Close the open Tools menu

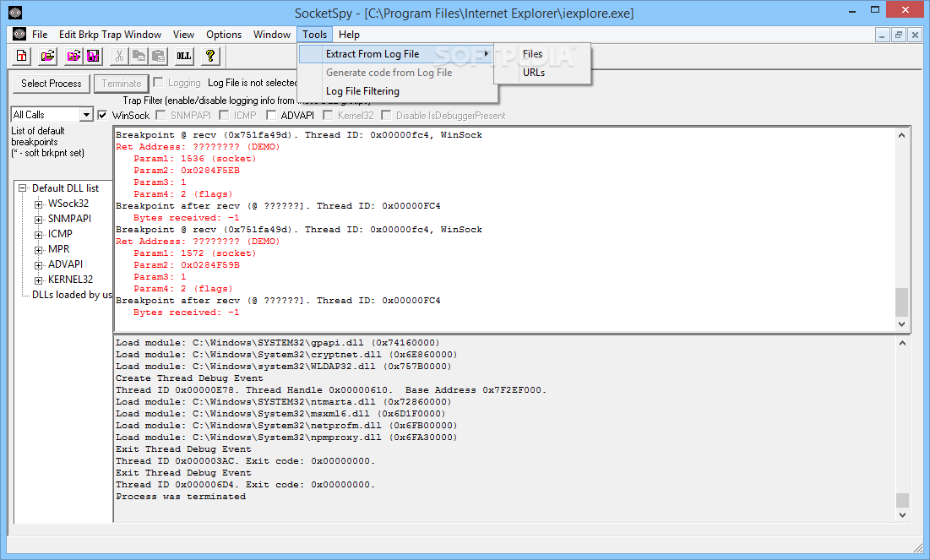coord(314,35)
